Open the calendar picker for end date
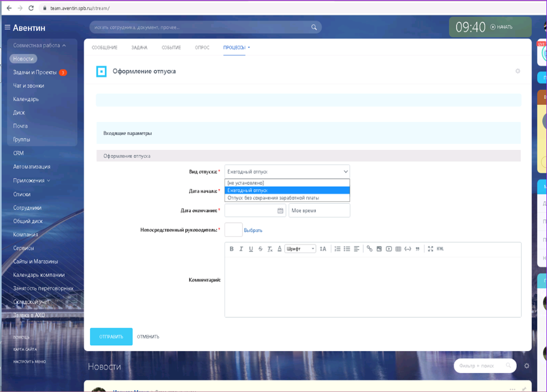This screenshot has width=547, height=392. 280,211
